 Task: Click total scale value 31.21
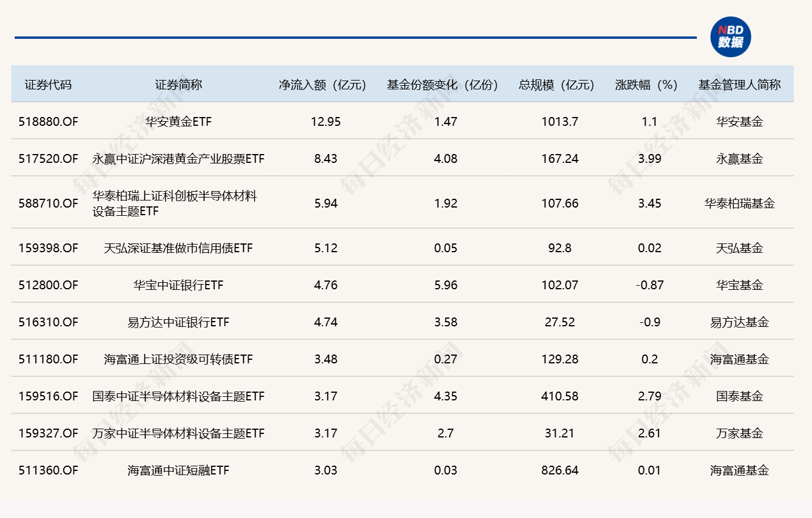[560, 433]
